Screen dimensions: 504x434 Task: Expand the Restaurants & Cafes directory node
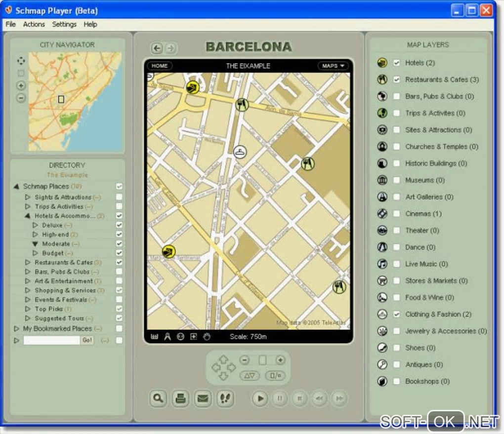tap(28, 263)
